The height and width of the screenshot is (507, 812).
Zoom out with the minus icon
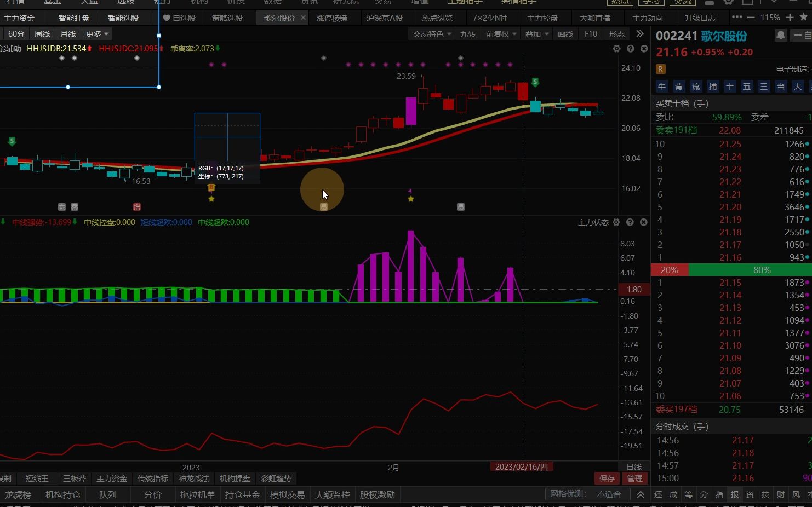point(751,18)
